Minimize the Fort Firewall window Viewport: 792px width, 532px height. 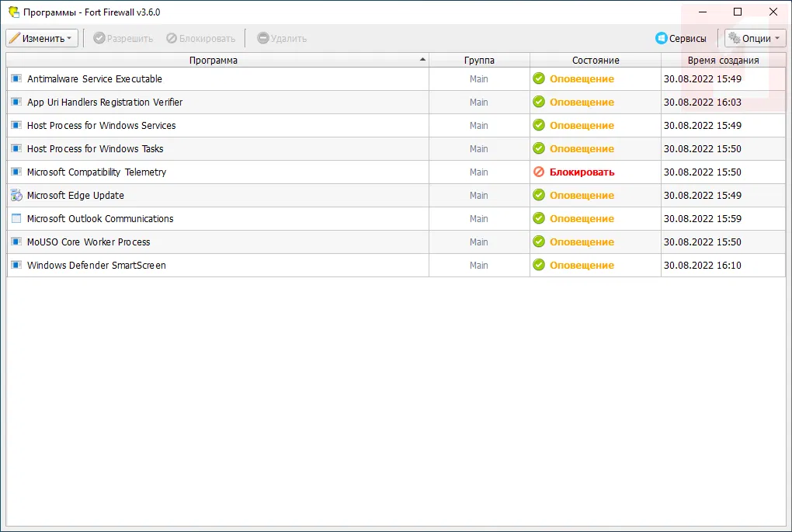(703, 12)
